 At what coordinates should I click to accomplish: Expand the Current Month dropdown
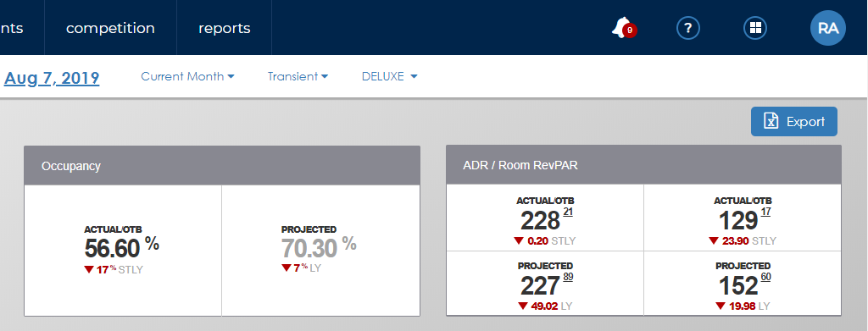click(x=187, y=76)
